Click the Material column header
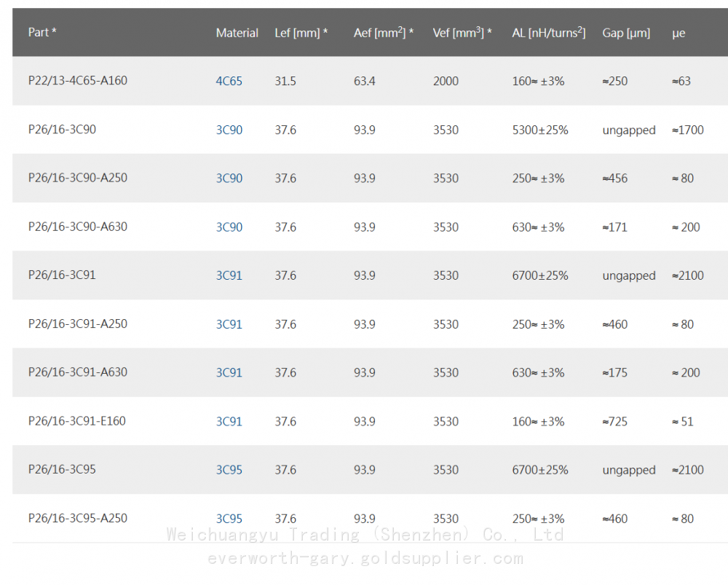This screenshot has height=585, width=728. [237, 33]
